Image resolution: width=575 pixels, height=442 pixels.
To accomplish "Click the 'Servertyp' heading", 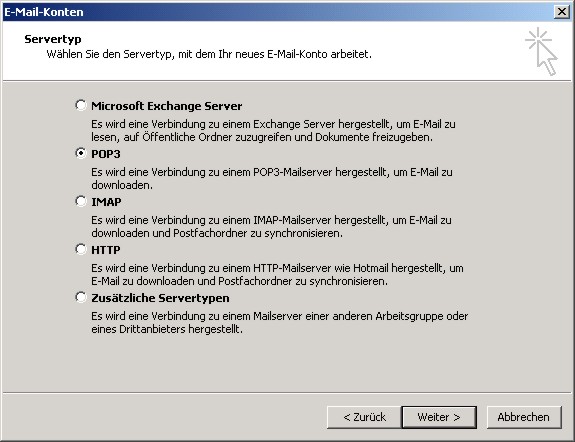I will 53,39.
